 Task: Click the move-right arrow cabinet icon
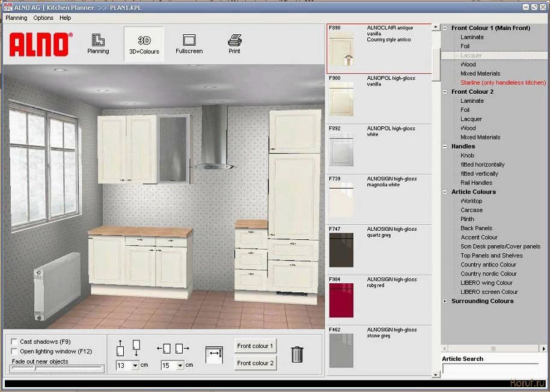[x=182, y=348]
